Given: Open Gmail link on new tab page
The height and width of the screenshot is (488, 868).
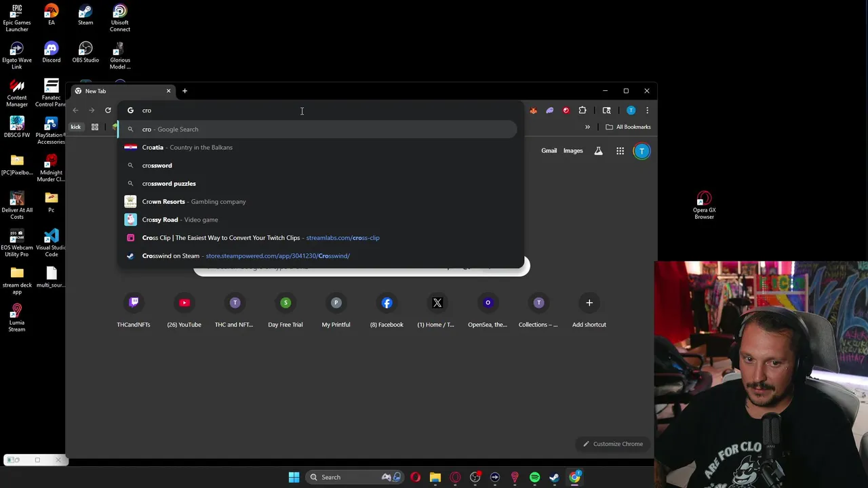Looking at the screenshot, I should pos(549,151).
